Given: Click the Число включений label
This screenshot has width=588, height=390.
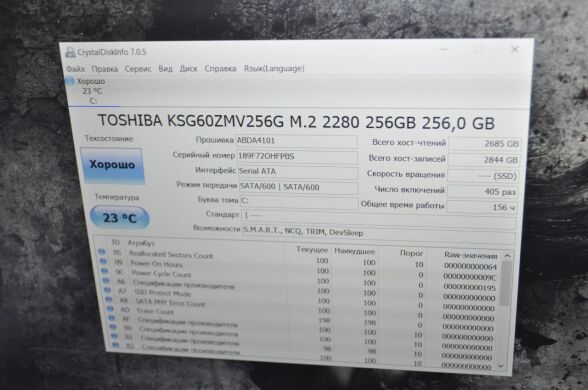Looking at the screenshot, I should [410, 190].
